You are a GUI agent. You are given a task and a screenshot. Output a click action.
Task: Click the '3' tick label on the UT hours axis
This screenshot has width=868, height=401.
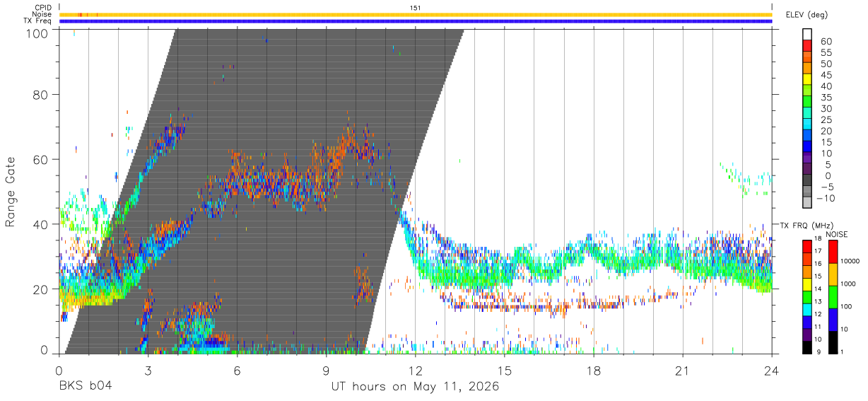pos(148,371)
